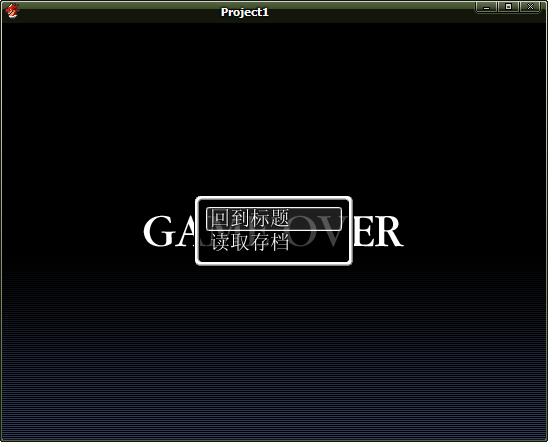Click the red dragon app icon in title bar

[x=12, y=11]
